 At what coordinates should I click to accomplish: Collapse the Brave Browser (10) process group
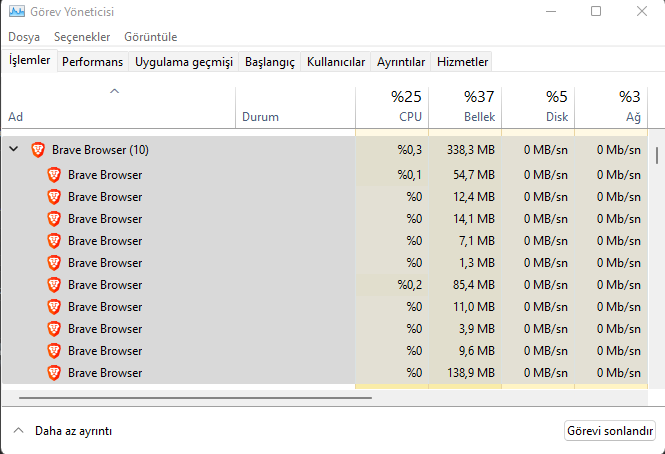14,150
